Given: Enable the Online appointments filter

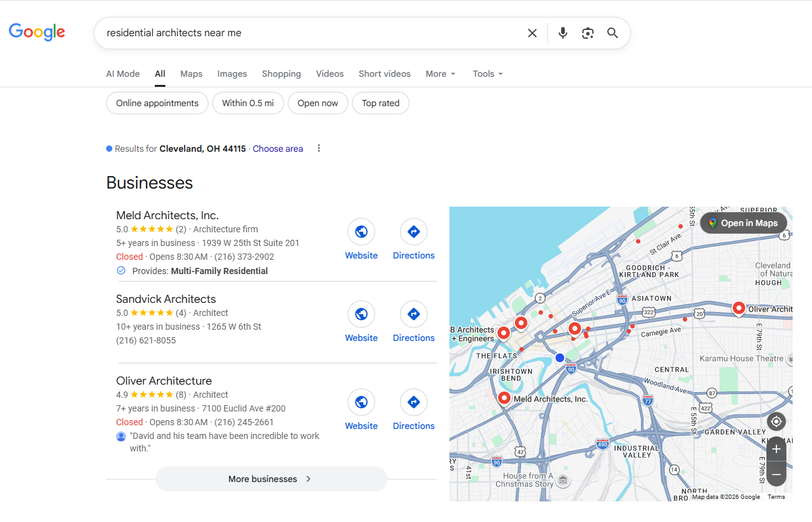Looking at the screenshot, I should click(x=157, y=104).
